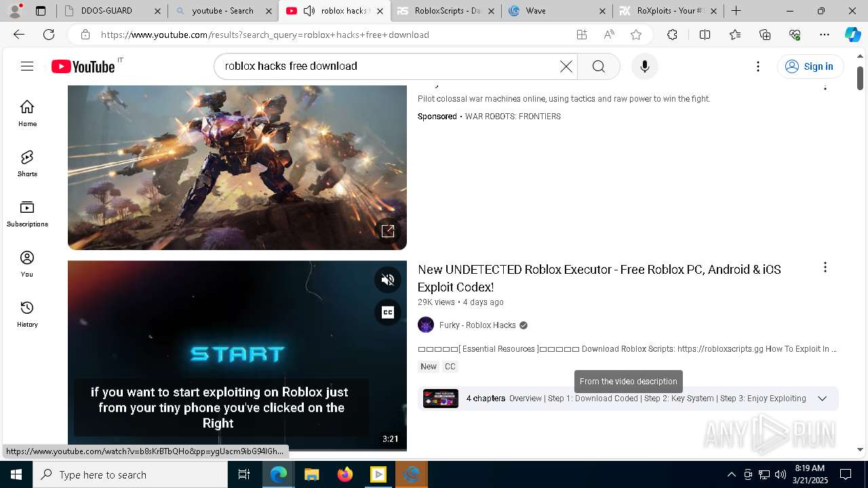Switch to the DDOS-GUARD tab

(x=112, y=11)
